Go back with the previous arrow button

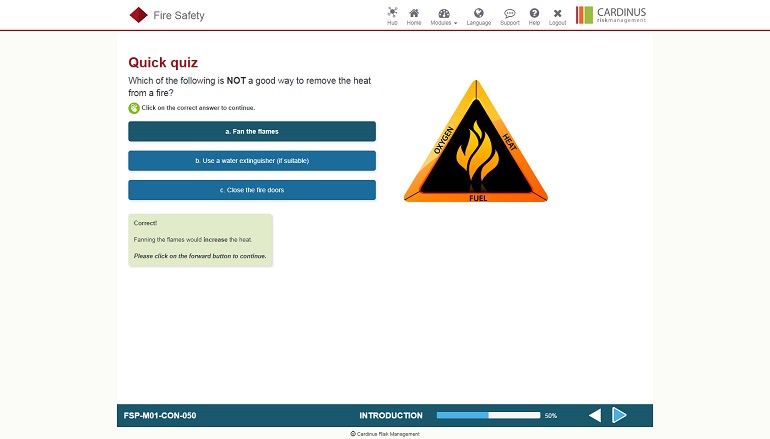595,415
